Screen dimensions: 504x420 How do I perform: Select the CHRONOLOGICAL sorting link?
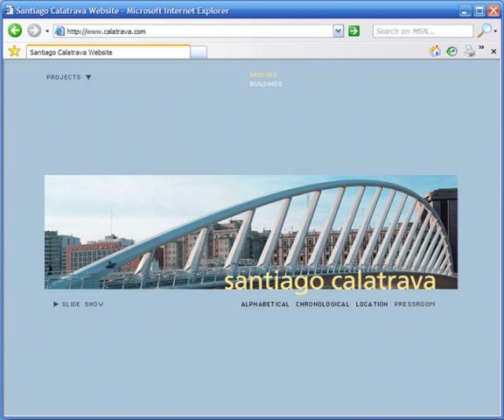pos(322,304)
